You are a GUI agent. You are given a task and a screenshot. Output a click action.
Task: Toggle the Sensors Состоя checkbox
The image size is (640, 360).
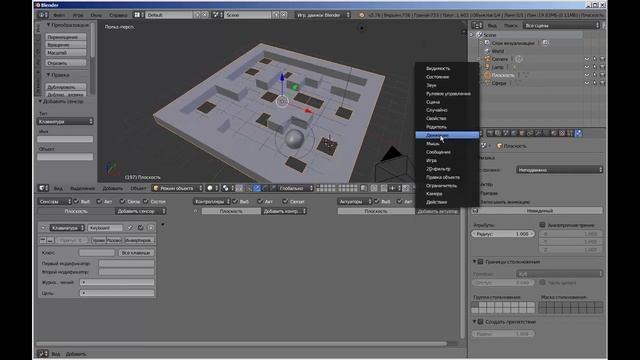[145, 201]
